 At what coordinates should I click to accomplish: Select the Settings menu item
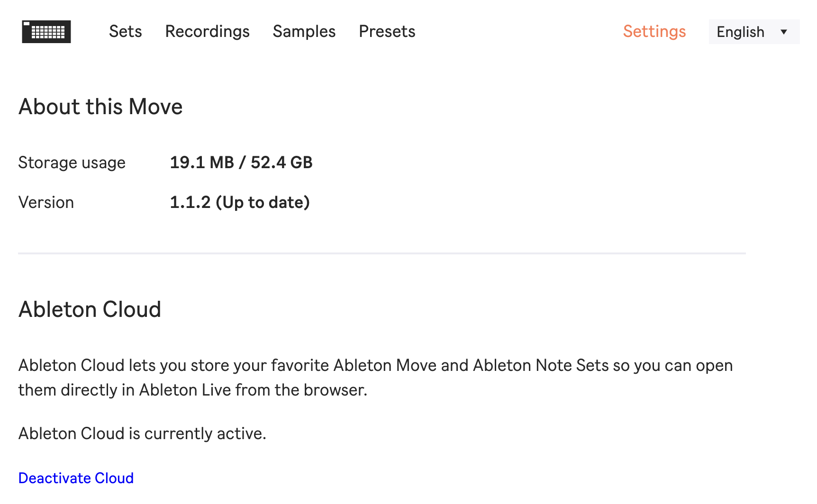pos(654,31)
